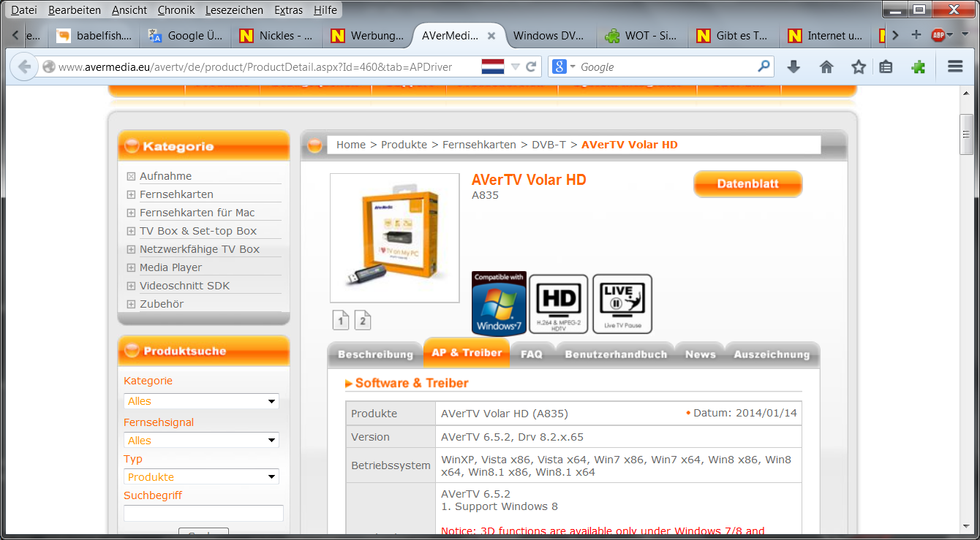Open the DVB-T breadcrumb link
Viewport: 980px width, 540px height.
tap(549, 145)
